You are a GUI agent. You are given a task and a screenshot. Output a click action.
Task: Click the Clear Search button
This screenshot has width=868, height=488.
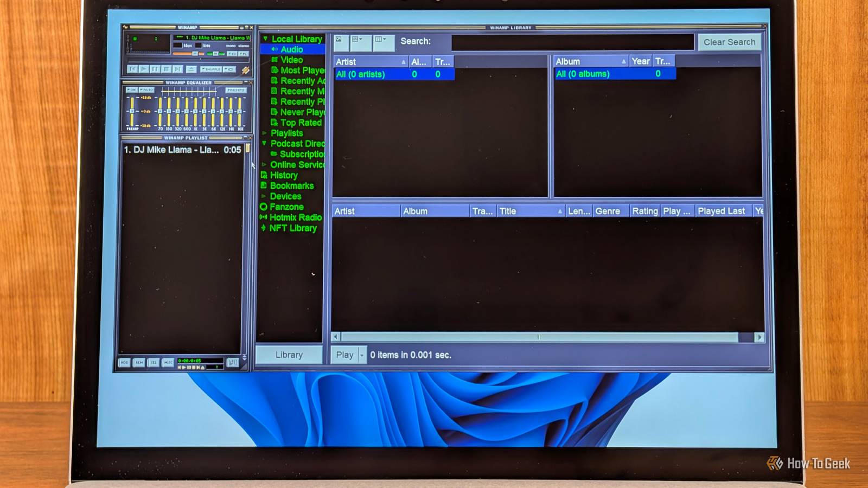[x=729, y=42]
